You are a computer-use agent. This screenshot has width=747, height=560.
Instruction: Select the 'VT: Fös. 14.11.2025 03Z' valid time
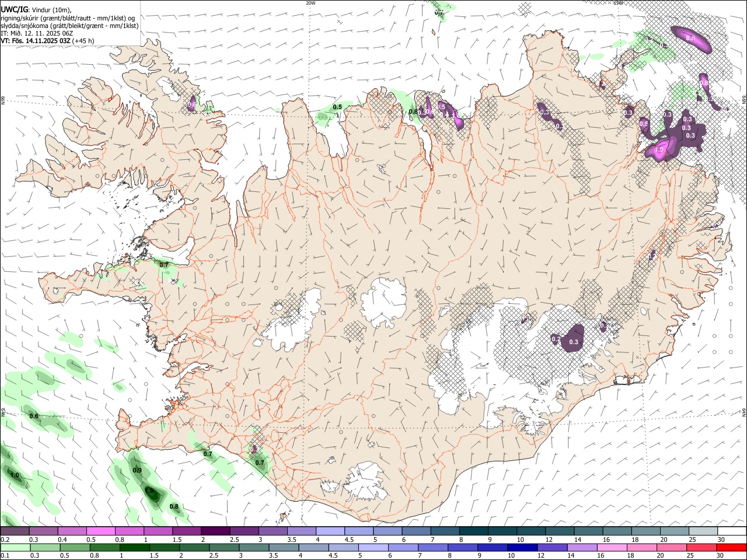point(36,41)
